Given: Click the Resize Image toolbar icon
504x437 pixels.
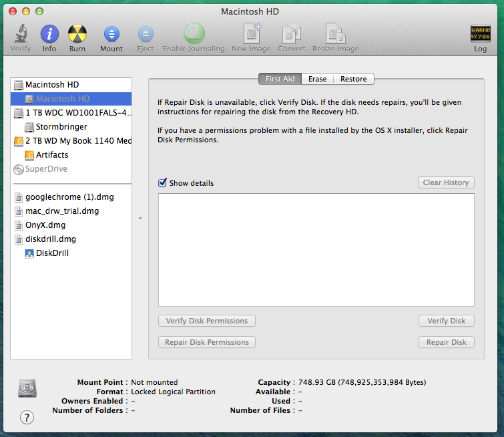Looking at the screenshot, I should (335, 33).
